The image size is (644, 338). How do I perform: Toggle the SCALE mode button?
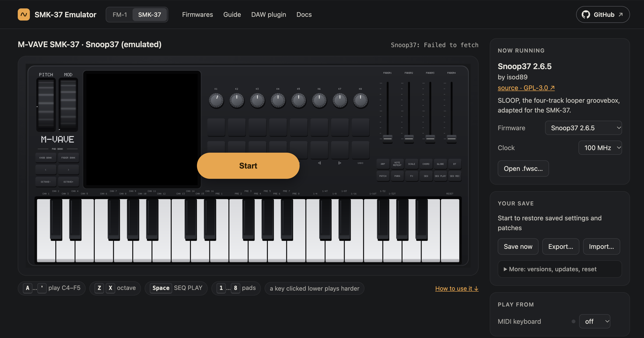[412, 164]
